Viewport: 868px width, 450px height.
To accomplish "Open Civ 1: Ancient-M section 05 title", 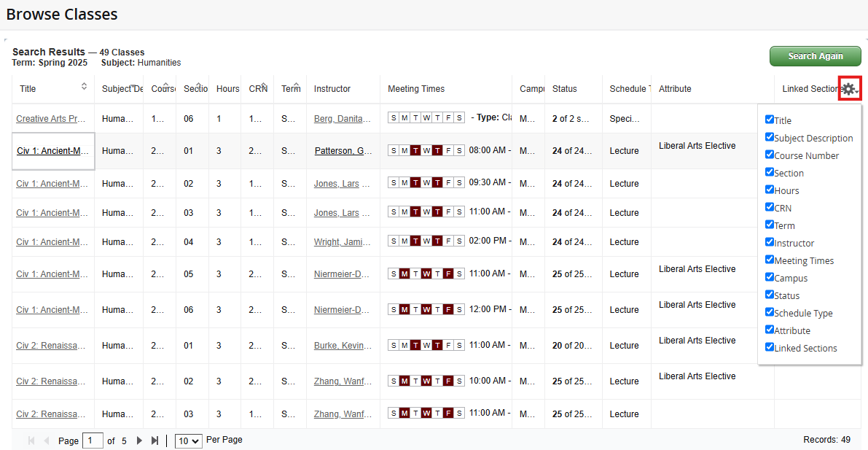I will point(52,274).
